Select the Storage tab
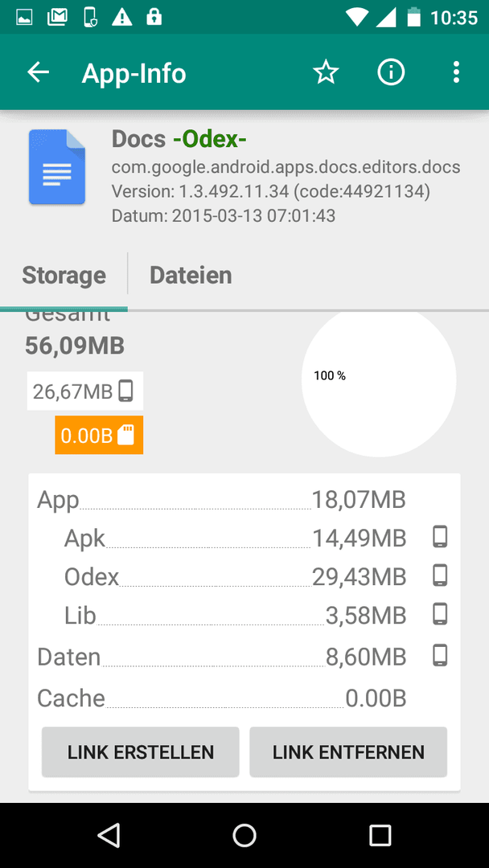Screen dimensions: 489x868 [x=64, y=275]
